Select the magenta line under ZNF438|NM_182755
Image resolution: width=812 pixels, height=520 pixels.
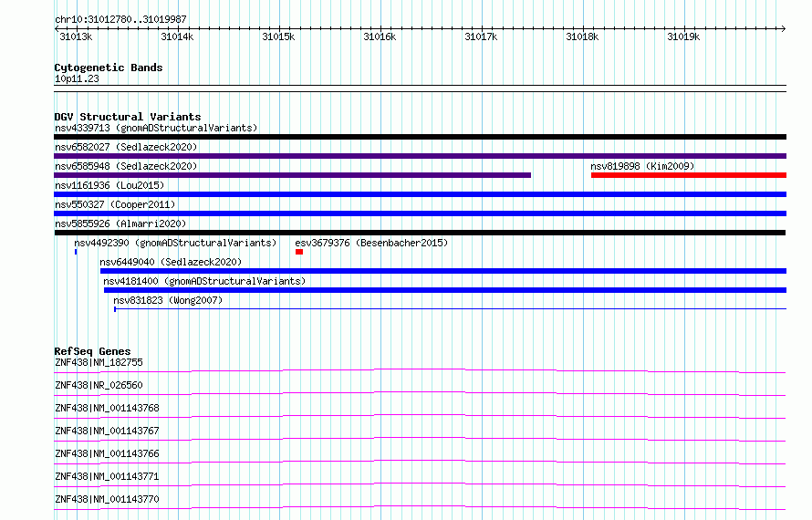click(420, 370)
